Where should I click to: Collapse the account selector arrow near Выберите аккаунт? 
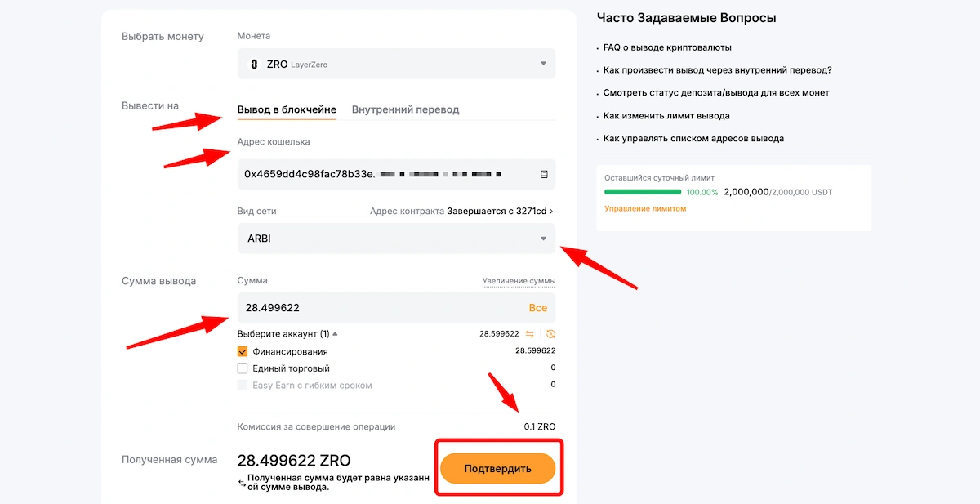336,334
